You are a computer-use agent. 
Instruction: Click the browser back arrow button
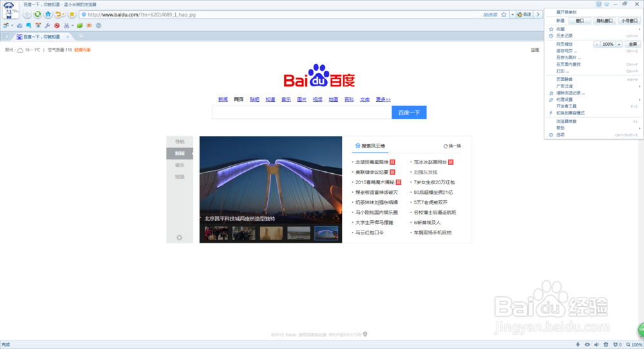pyautogui.click(x=27, y=14)
